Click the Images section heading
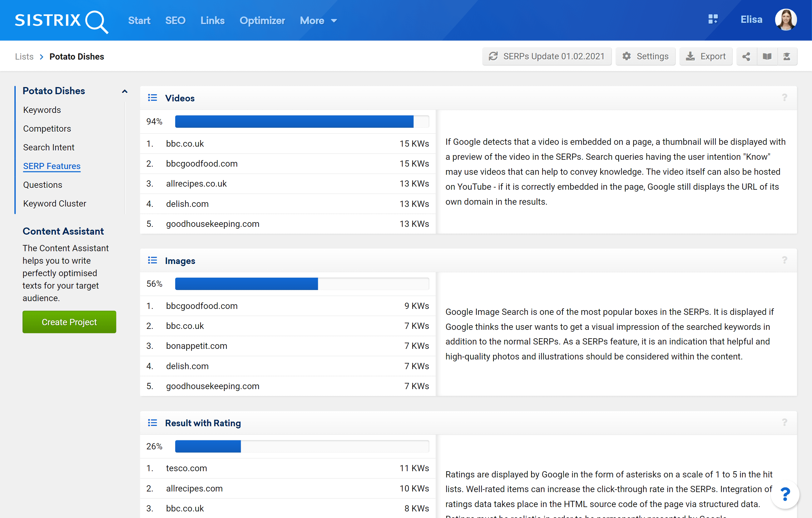 (180, 261)
